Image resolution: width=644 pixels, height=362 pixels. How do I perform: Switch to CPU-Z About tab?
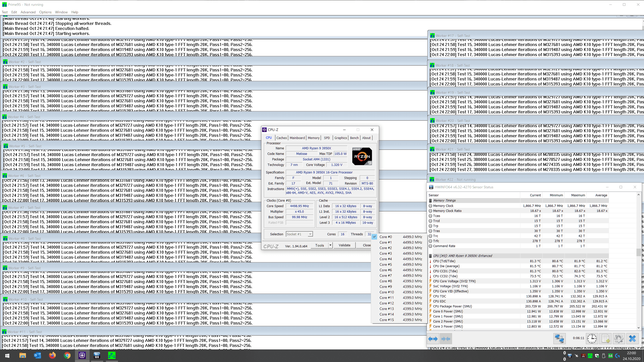366,138
